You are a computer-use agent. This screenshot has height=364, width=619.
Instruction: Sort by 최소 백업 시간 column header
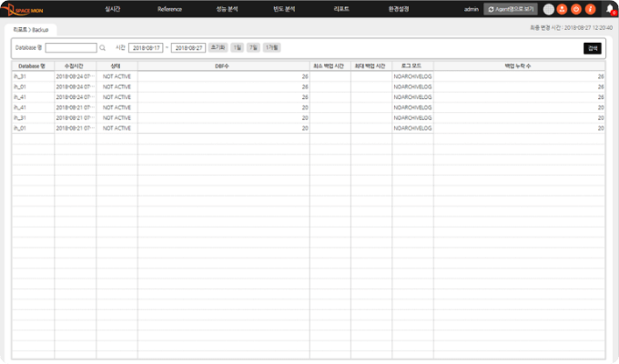point(330,66)
